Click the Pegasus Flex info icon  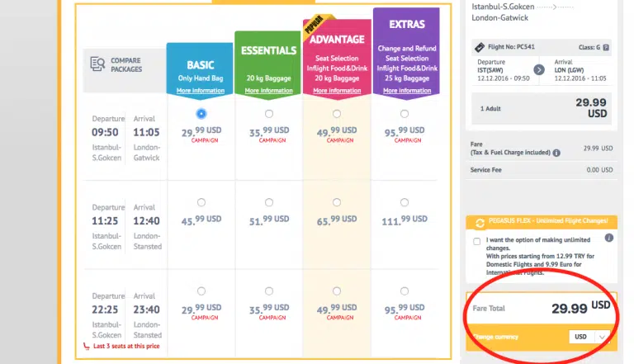(x=609, y=238)
